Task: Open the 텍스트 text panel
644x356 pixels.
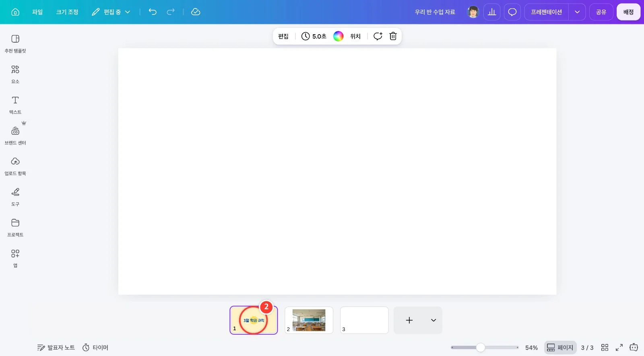Action: [x=15, y=105]
